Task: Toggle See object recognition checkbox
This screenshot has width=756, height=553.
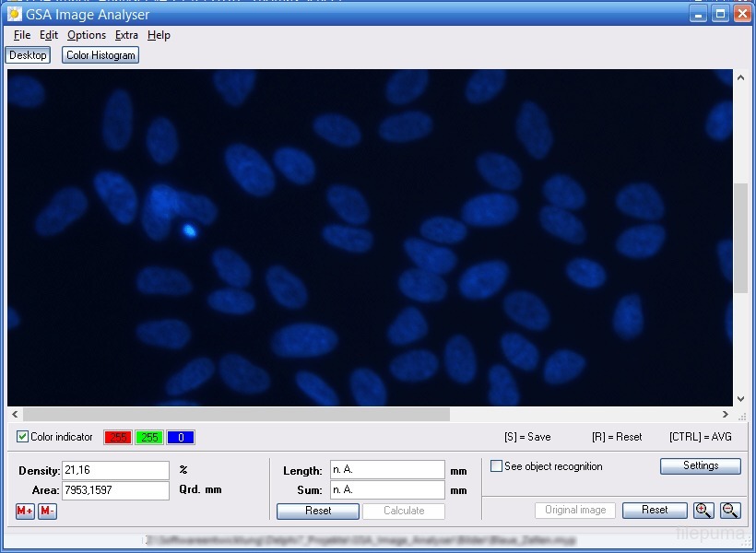Action: (497, 466)
